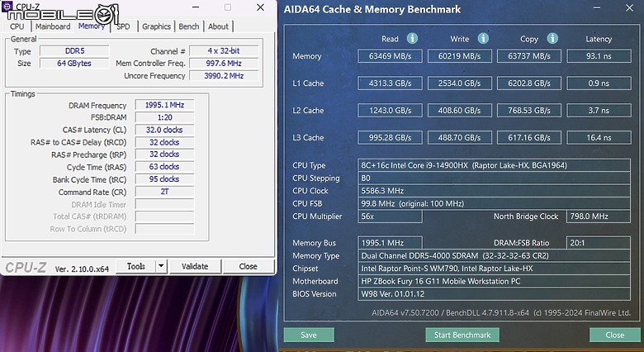Viewport: 644px width, 352px height.
Task: Open the About tab
Action: pos(218,26)
